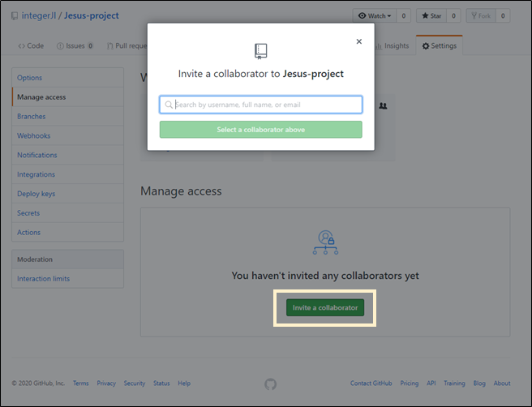
Task: Switch to the Code tab
Action: tap(31, 45)
